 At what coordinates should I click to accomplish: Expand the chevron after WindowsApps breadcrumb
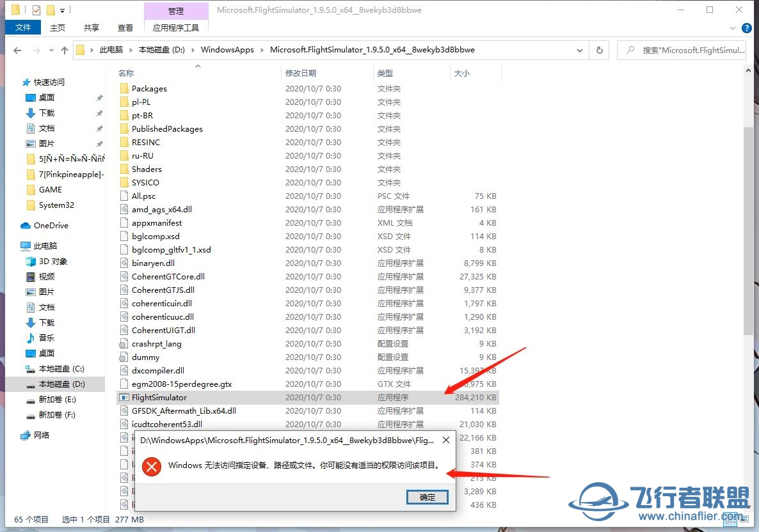(262, 50)
